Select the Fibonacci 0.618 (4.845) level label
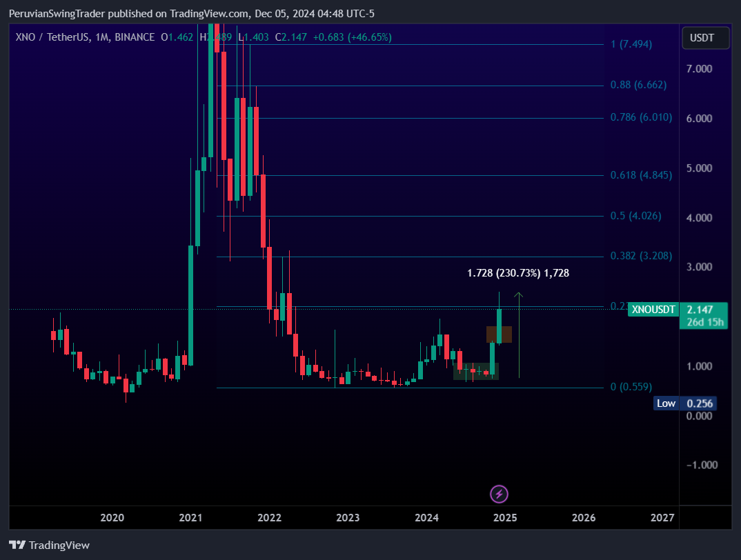 click(x=641, y=175)
